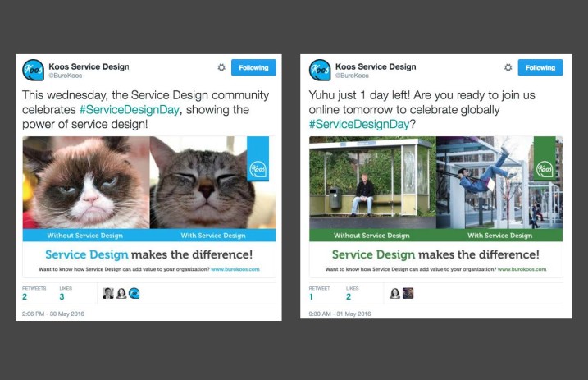588x380 pixels.
Task: Click the @BuroKoos handle on the right tweet
Action: point(352,76)
